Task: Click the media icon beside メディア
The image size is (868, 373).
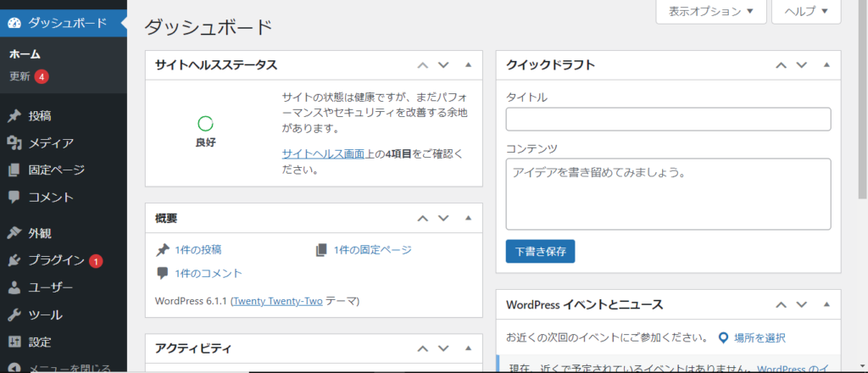Action: point(14,143)
